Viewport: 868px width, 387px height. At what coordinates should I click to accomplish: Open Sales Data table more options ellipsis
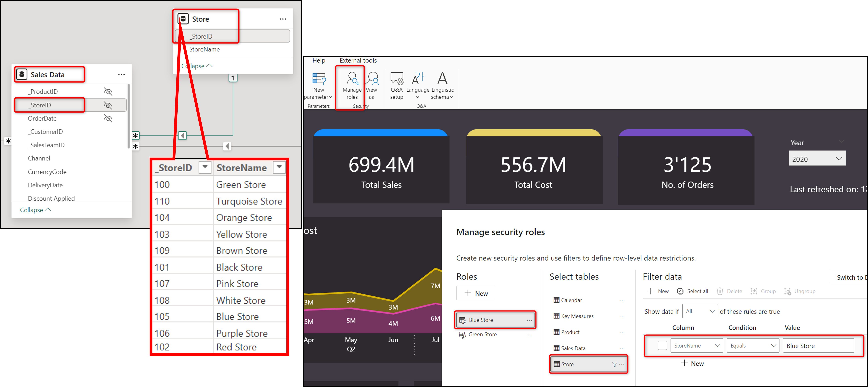coord(121,75)
